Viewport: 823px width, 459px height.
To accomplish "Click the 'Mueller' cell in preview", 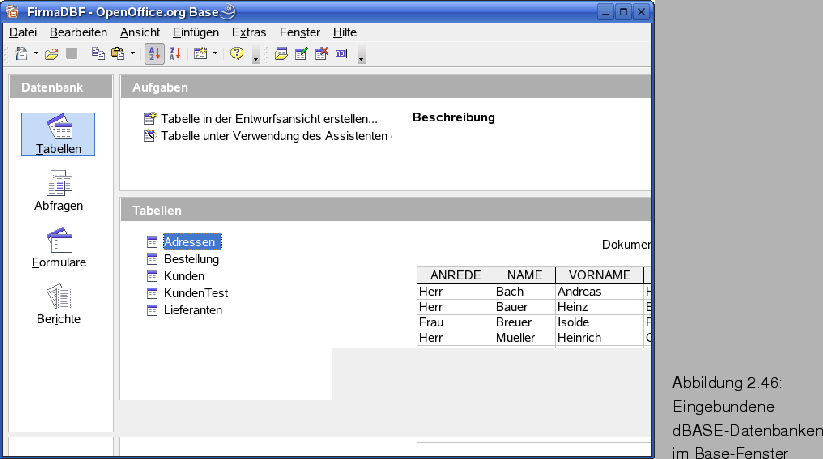I will click(515, 338).
